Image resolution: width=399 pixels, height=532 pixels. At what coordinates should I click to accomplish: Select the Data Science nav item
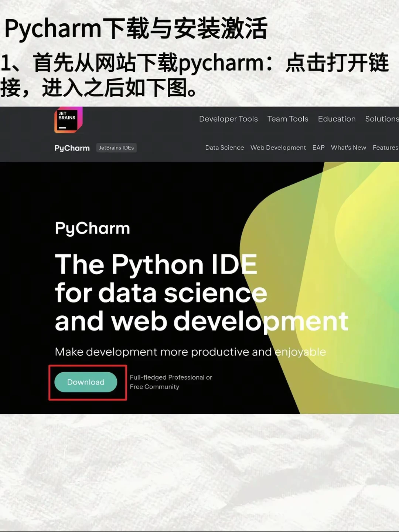224,148
